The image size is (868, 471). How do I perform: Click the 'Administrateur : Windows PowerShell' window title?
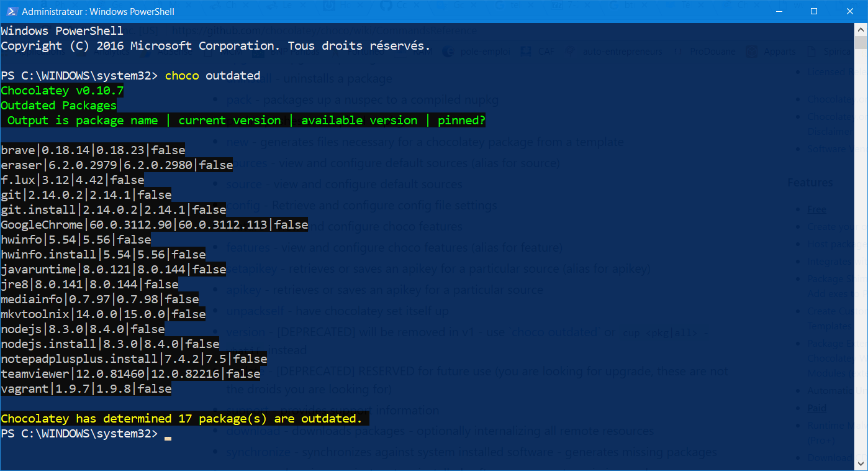point(98,12)
